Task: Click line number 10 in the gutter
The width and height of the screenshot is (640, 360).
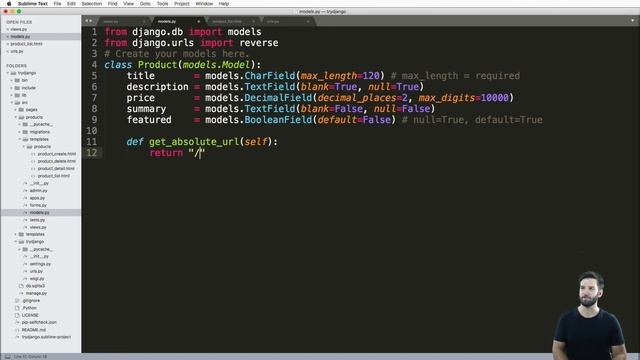Action: point(92,131)
